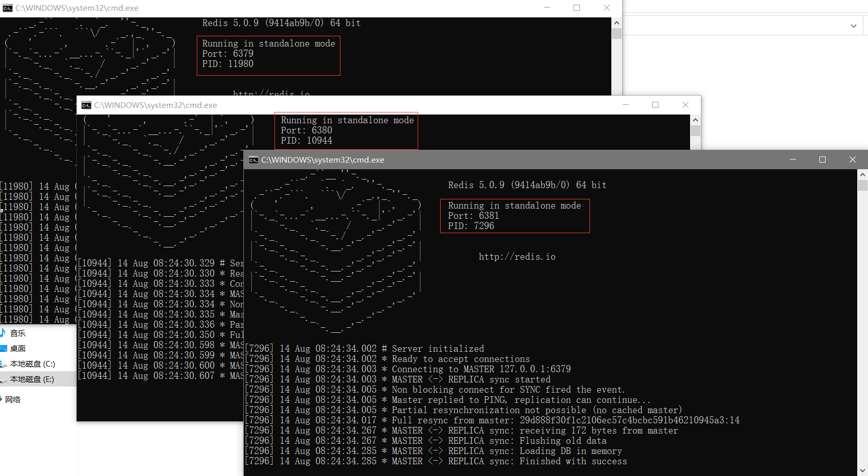Click scroll-down arrow in 6381 console scrollbar
This screenshot has height=476, width=868.
pos(863,470)
